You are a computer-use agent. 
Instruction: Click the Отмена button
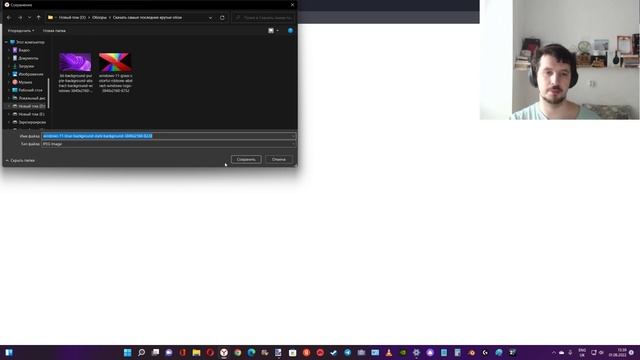(x=279, y=160)
